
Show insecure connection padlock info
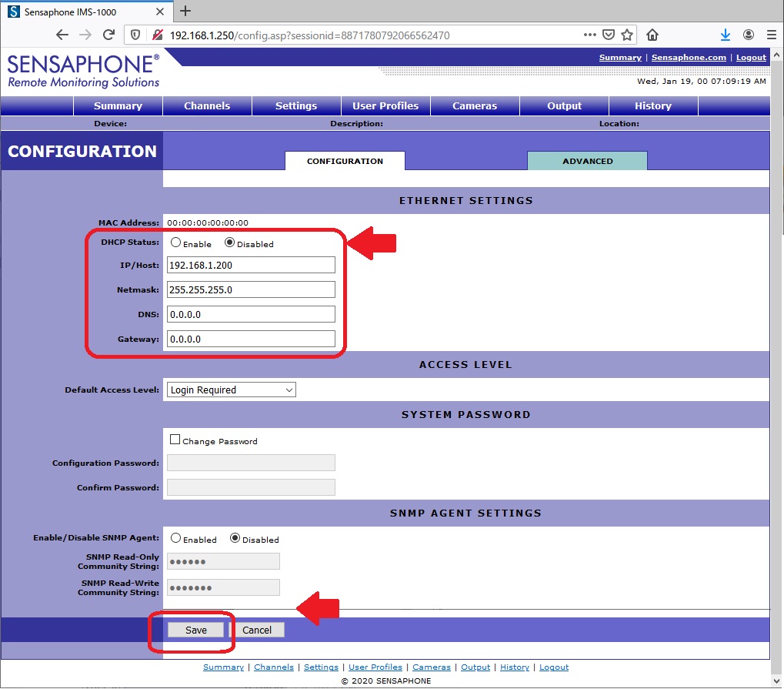[x=158, y=35]
